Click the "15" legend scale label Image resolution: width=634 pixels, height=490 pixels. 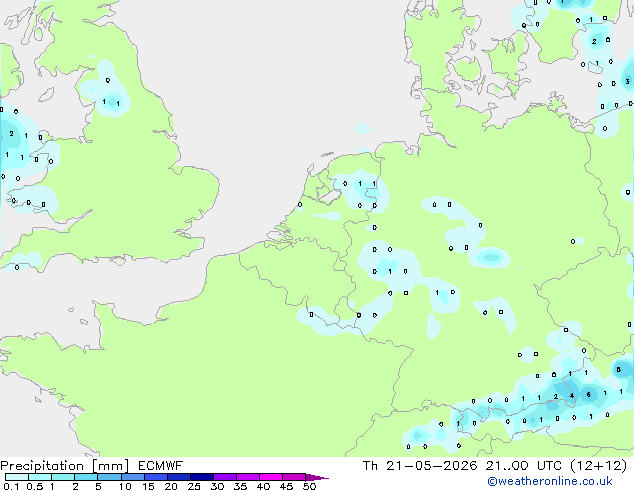pos(148,486)
